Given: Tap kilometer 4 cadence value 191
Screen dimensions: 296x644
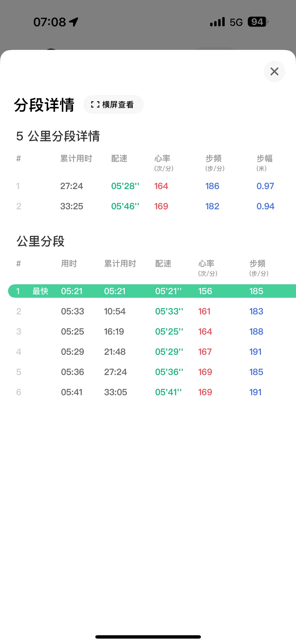Looking at the screenshot, I should point(255,352).
